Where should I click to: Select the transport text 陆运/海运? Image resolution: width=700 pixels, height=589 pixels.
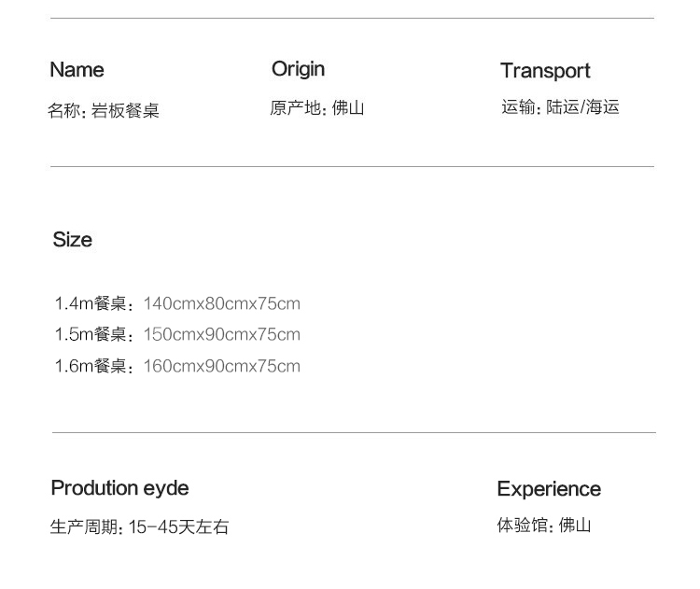click(582, 107)
